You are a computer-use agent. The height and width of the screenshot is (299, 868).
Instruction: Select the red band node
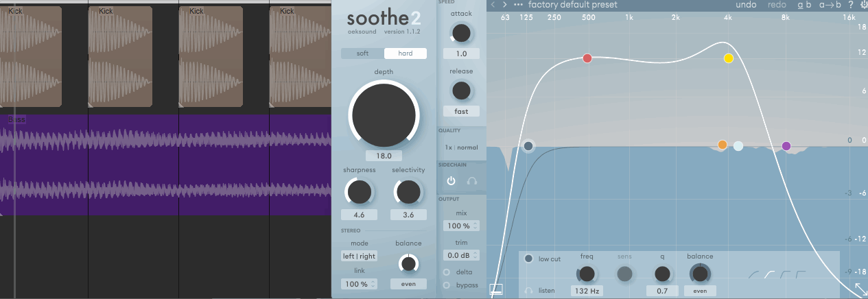(x=587, y=58)
